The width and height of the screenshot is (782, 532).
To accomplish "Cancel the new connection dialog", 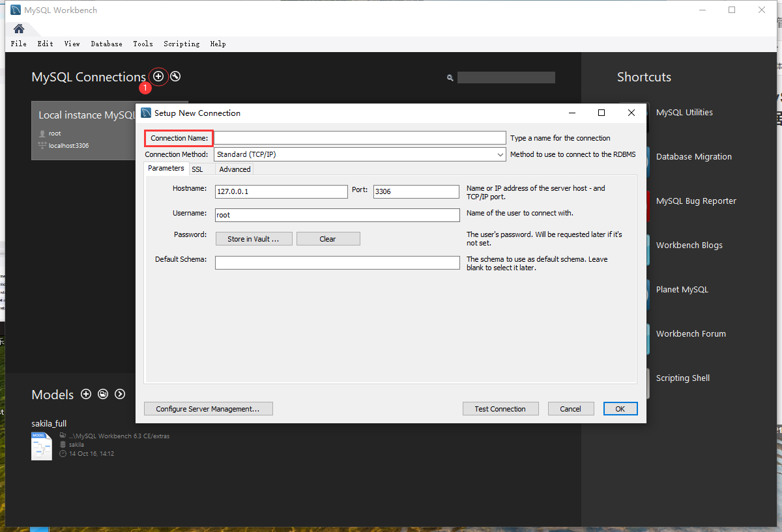I will (x=570, y=409).
